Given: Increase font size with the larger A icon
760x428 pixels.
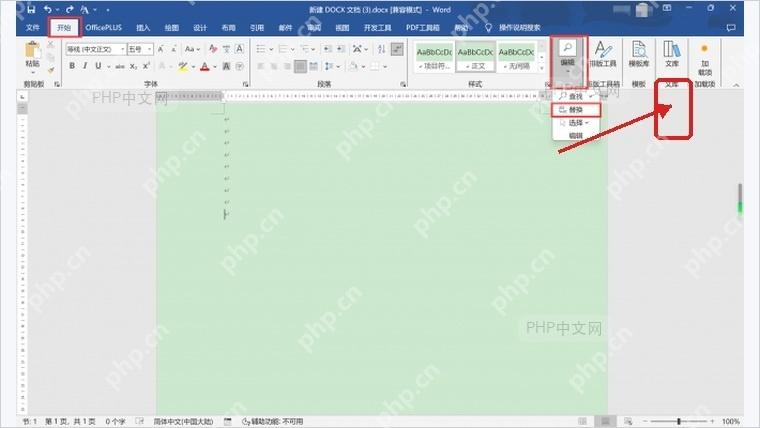Looking at the screenshot, I should click(x=160, y=48).
